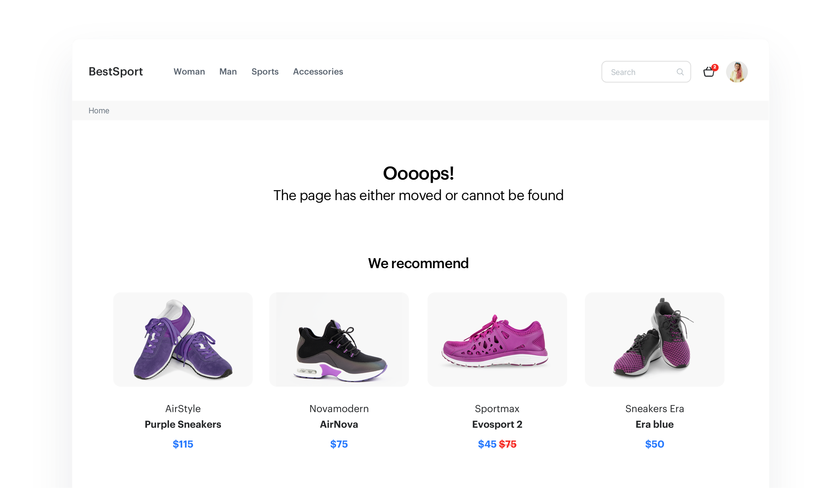Click the $50 price under Era blue
This screenshot has width=837, height=504.
(654, 444)
